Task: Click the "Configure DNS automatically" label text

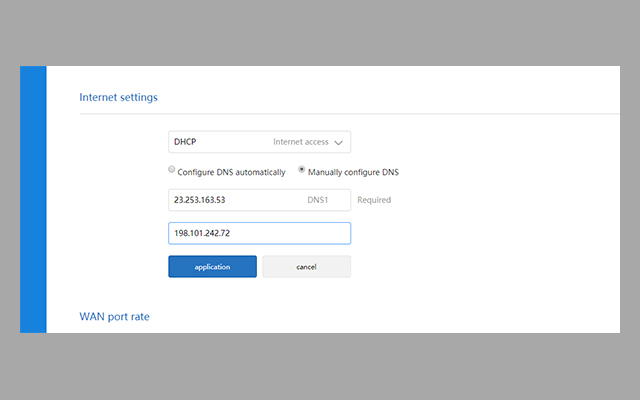Action: 231,172
